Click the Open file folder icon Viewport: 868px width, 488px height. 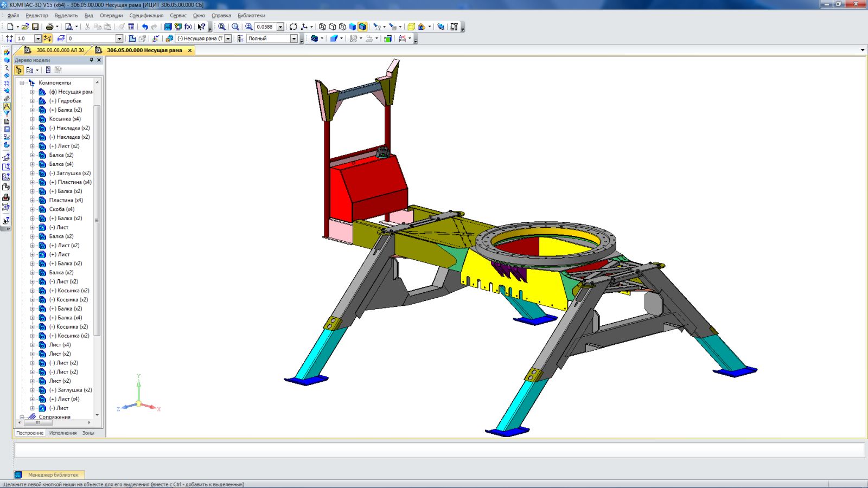[x=25, y=27]
